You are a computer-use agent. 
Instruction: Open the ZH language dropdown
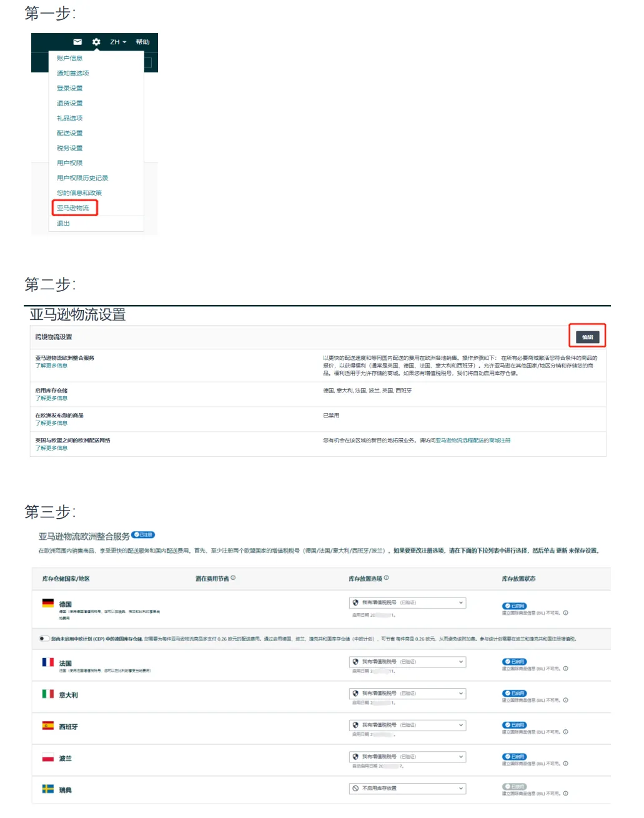click(118, 42)
